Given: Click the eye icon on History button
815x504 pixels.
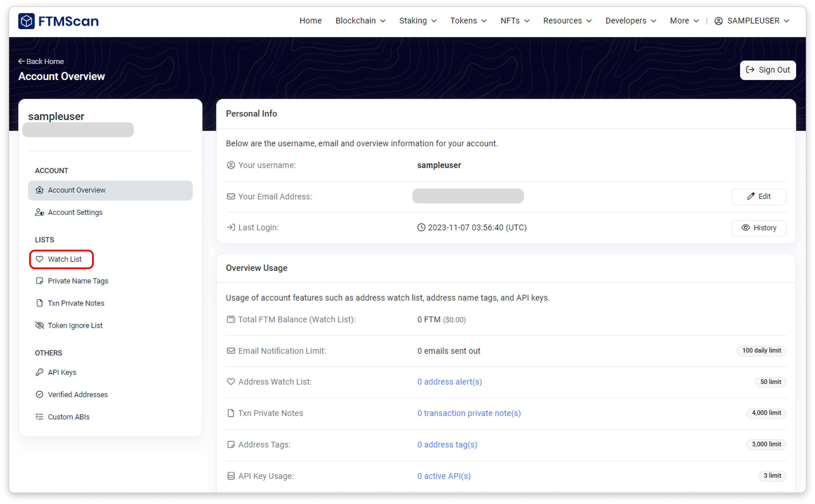Looking at the screenshot, I should click(x=745, y=228).
